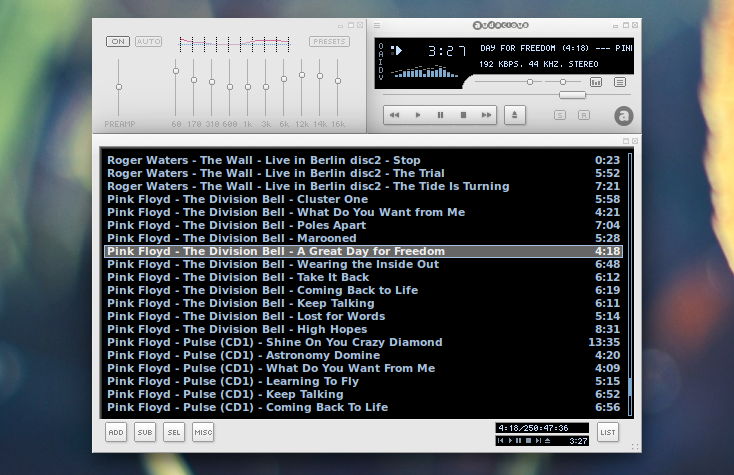Open the playlist MISC menu

coord(203,432)
